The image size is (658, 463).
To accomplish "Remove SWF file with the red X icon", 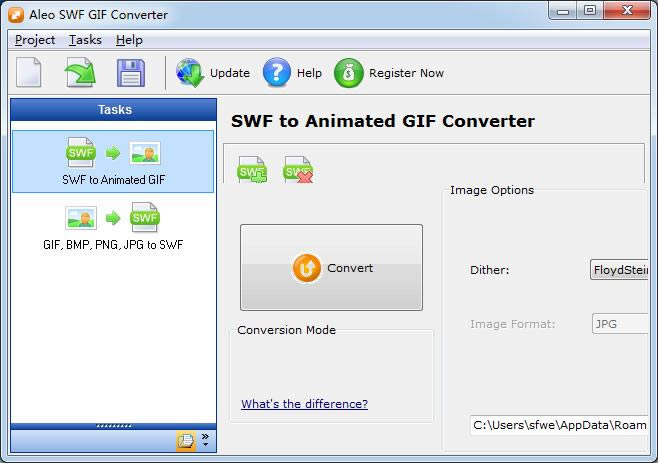I will click(x=298, y=169).
